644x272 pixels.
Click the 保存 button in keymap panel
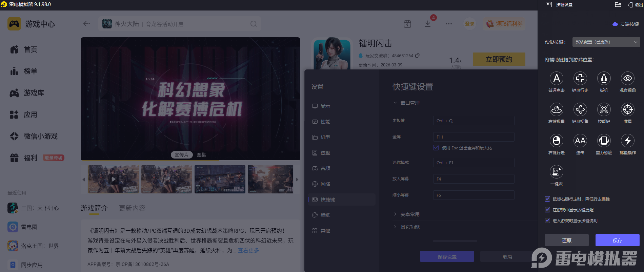617,240
